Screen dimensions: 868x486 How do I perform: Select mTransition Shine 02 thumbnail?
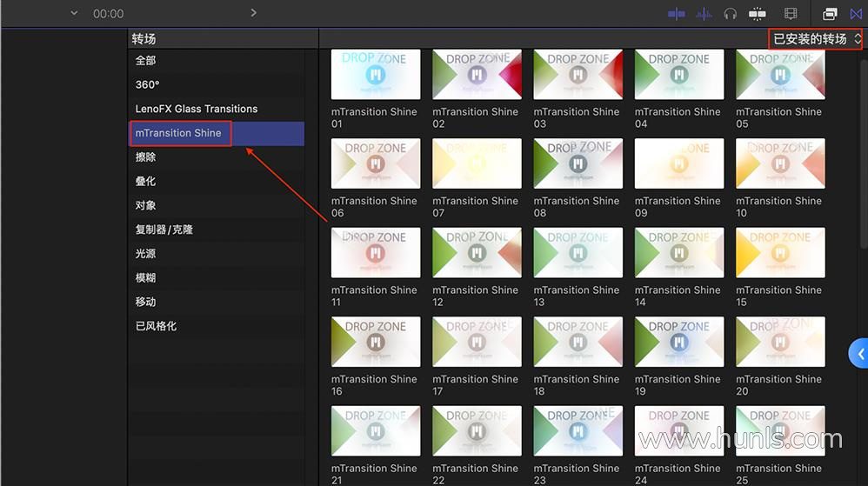[x=477, y=75]
